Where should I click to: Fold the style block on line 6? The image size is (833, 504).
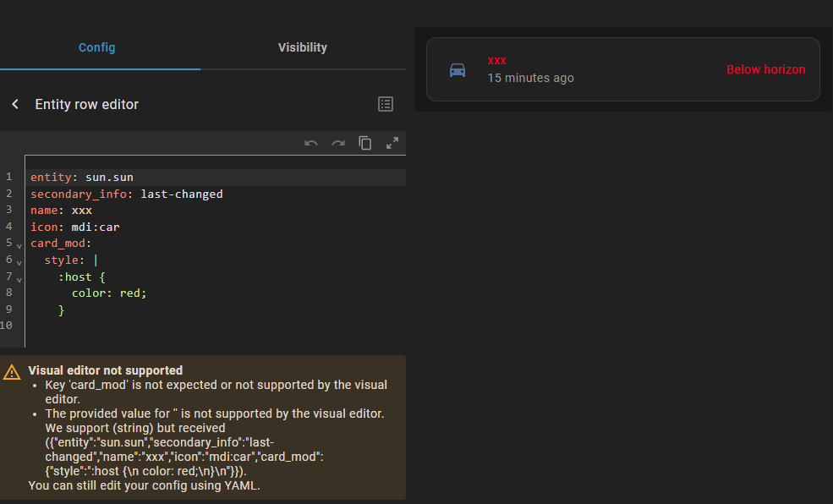click(19, 261)
